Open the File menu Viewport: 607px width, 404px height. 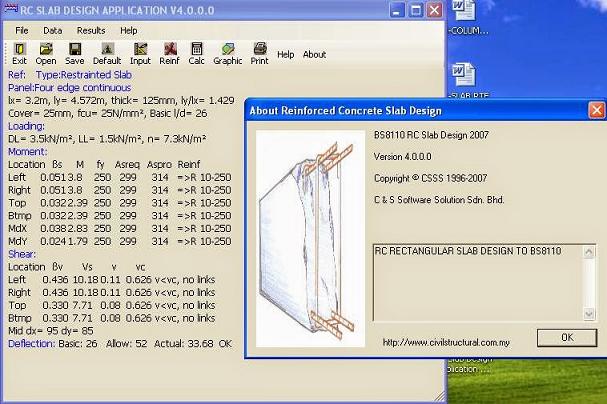[x=21, y=31]
